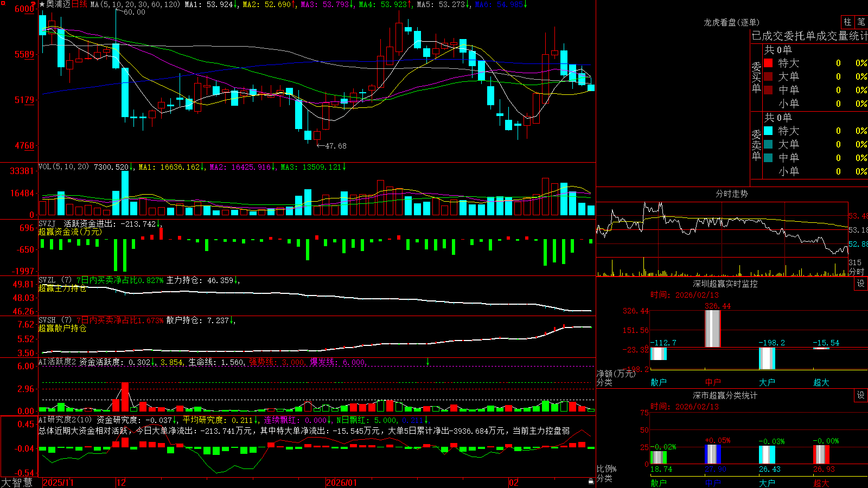Click the 18.74 散户 bar in 分类统计 chart
The image size is (868, 488).
[659, 458]
